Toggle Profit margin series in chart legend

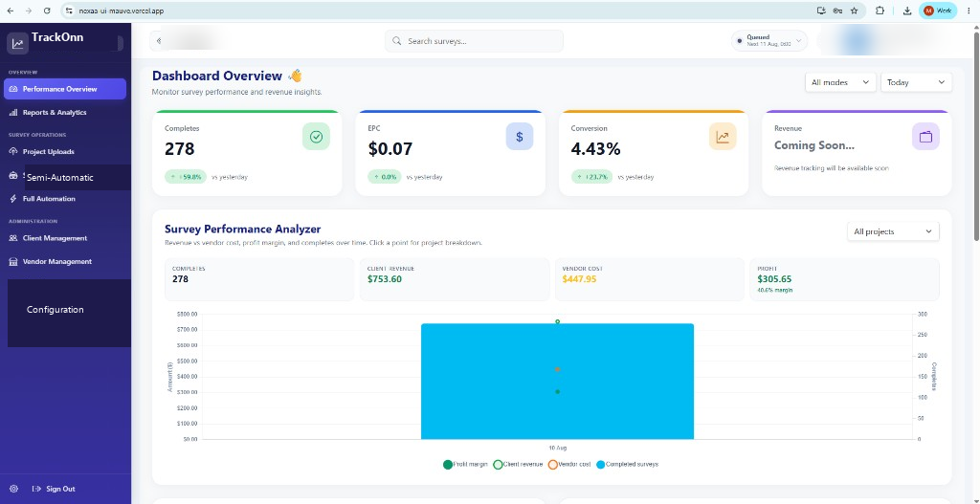click(465, 465)
